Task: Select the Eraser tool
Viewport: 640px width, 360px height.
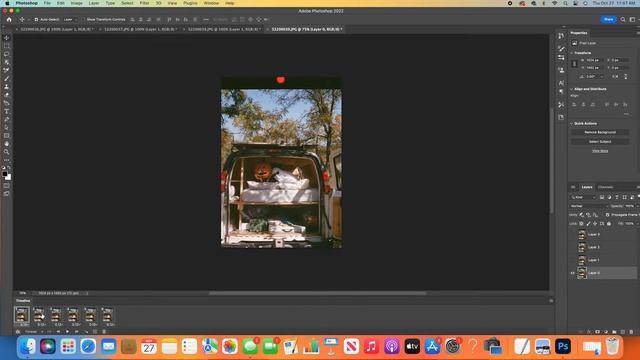Action: 7,95
